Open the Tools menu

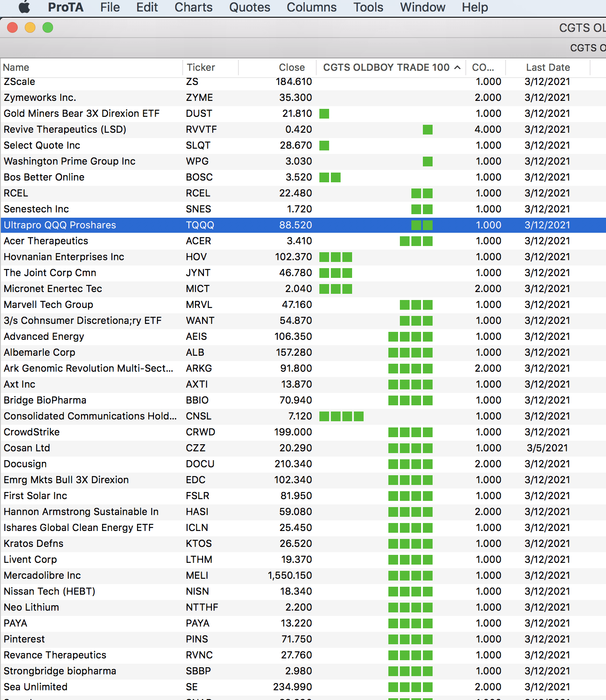(x=368, y=7)
